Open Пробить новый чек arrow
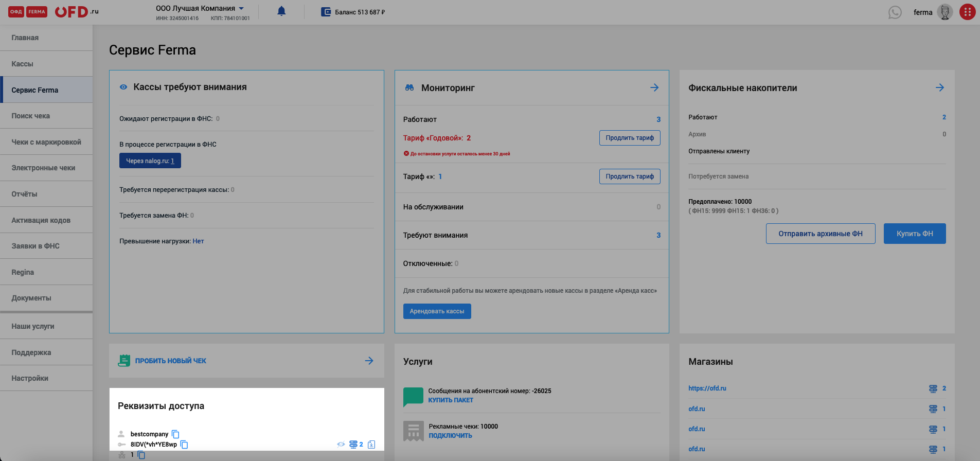The image size is (980, 461). click(x=369, y=361)
